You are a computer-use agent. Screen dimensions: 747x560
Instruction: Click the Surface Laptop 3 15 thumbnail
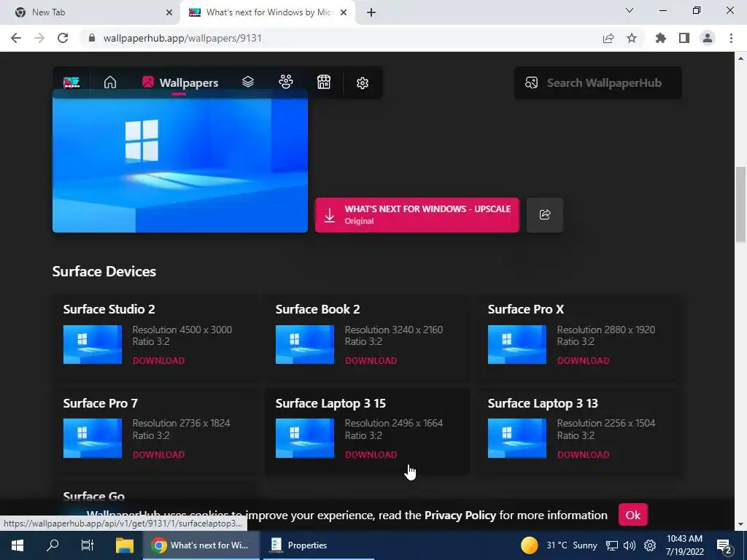point(305,438)
